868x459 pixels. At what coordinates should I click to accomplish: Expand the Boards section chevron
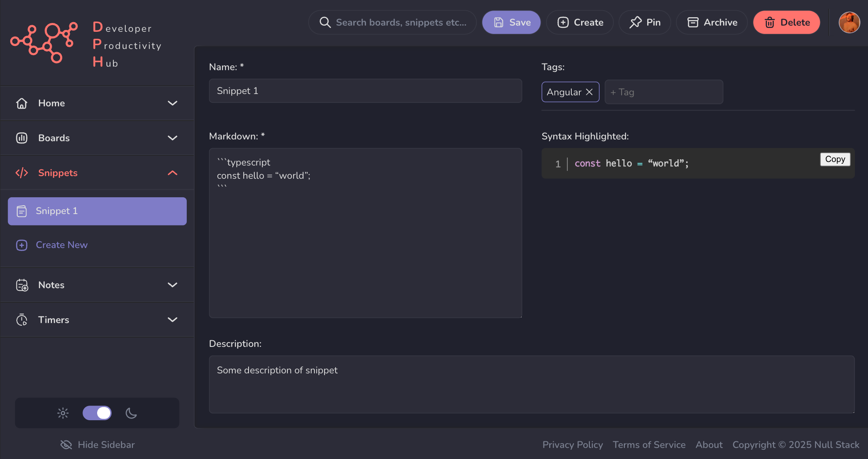coord(173,138)
